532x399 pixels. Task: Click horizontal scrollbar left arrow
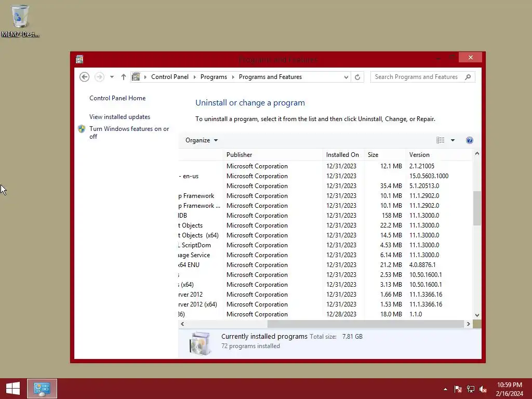[x=182, y=324]
